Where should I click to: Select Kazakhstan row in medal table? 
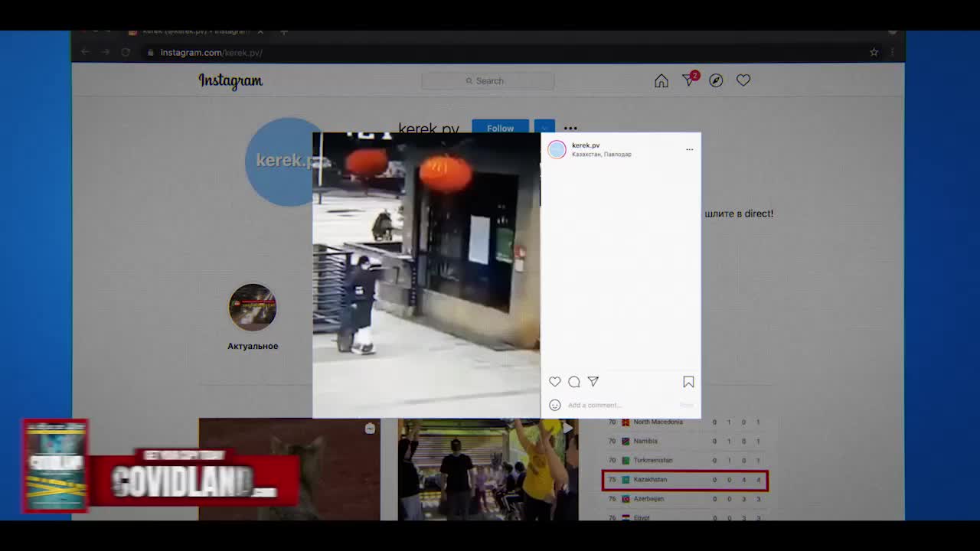[684, 480]
